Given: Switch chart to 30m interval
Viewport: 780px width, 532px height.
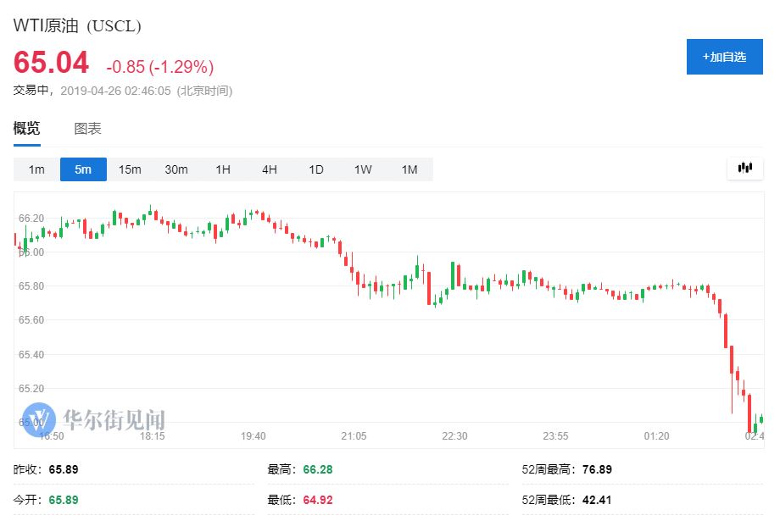Looking at the screenshot, I should [x=176, y=169].
